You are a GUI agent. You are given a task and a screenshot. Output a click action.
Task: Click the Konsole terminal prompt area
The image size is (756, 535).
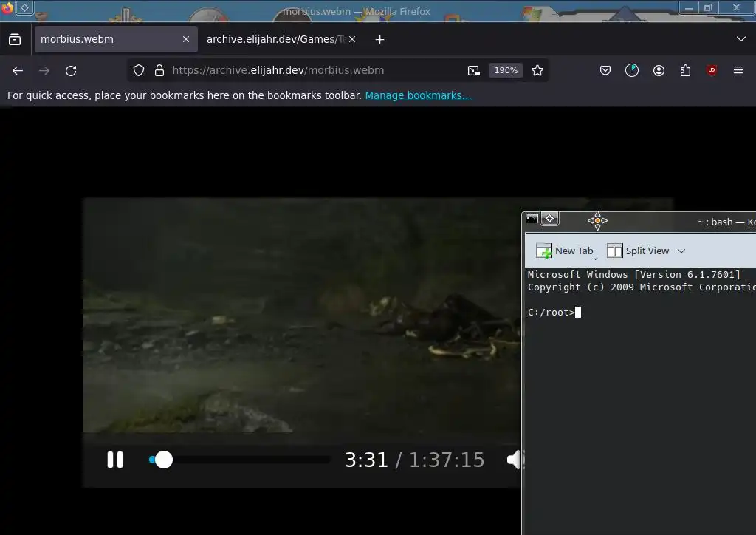(642, 401)
